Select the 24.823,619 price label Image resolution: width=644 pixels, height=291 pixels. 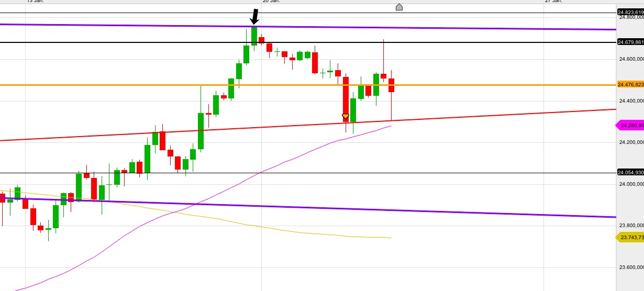(x=631, y=12)
